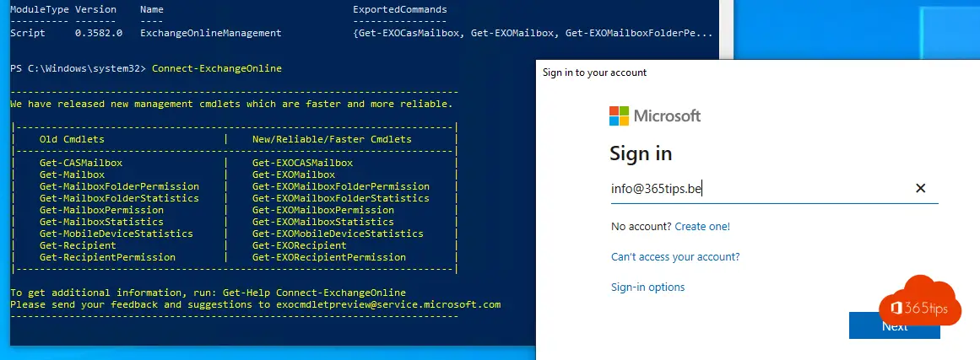Click 'Get-MailboxStatistics' old cmdlet entry
980x360 pixels.
pos(101,222)
